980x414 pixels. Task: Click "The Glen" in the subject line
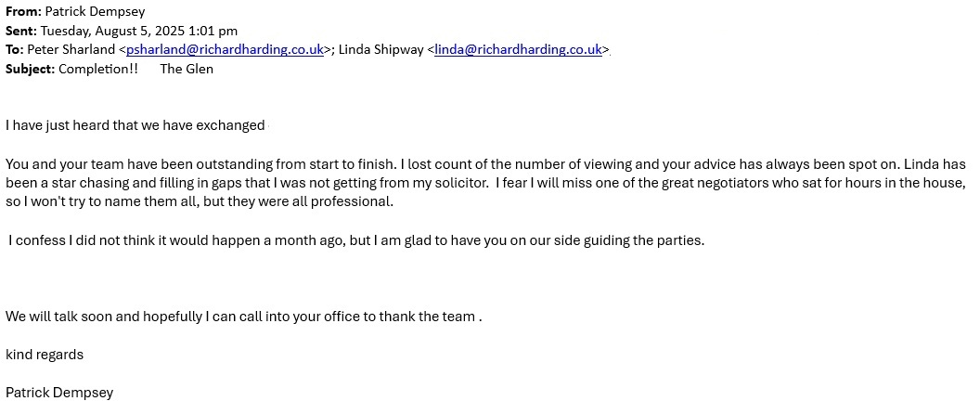point(187,69)
